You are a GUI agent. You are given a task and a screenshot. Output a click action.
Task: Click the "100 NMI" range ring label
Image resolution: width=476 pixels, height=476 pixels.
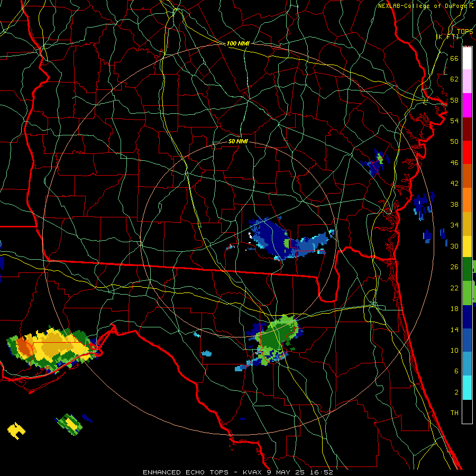[238, 43]
